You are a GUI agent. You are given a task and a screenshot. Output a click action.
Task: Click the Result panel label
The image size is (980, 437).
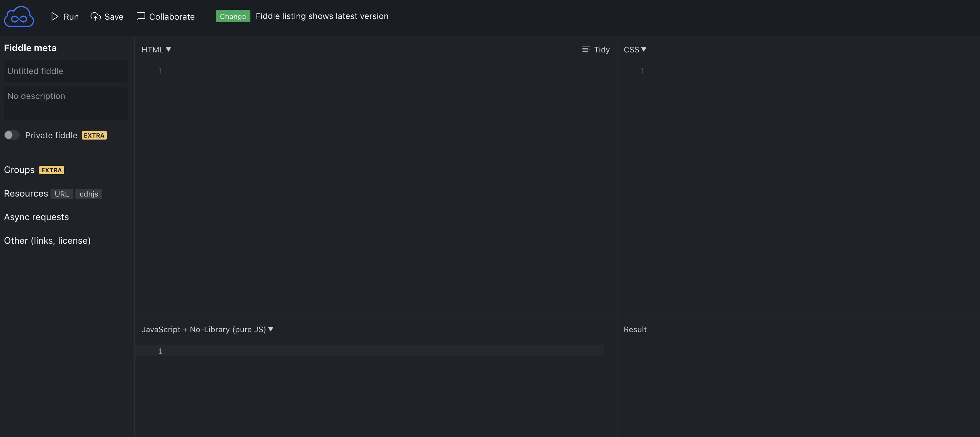pos(635,329)
